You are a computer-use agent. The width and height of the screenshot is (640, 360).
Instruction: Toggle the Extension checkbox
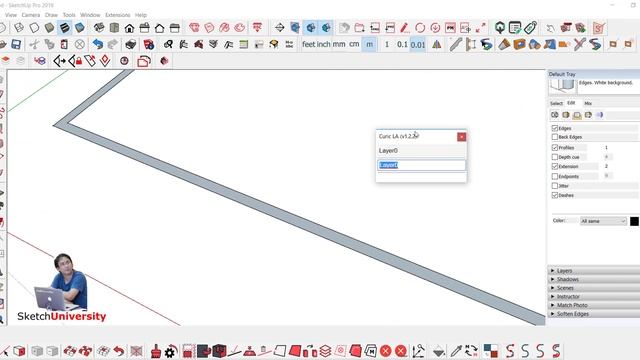(554, 166)
